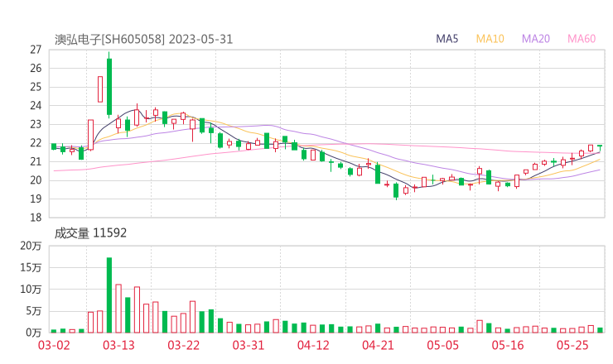Click the 04-12 date axis label
This screenshot has width=613, height=364.
(x=313, y=345)
